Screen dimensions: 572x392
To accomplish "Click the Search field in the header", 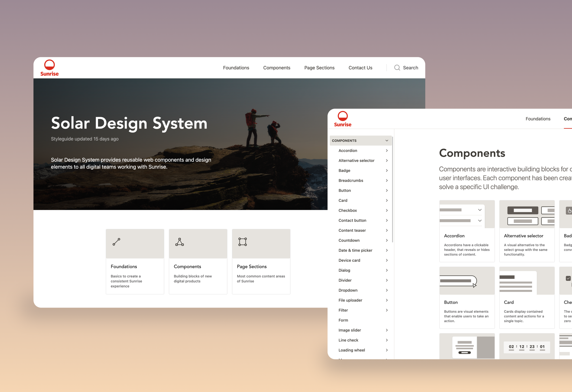I will pos(406,68).
